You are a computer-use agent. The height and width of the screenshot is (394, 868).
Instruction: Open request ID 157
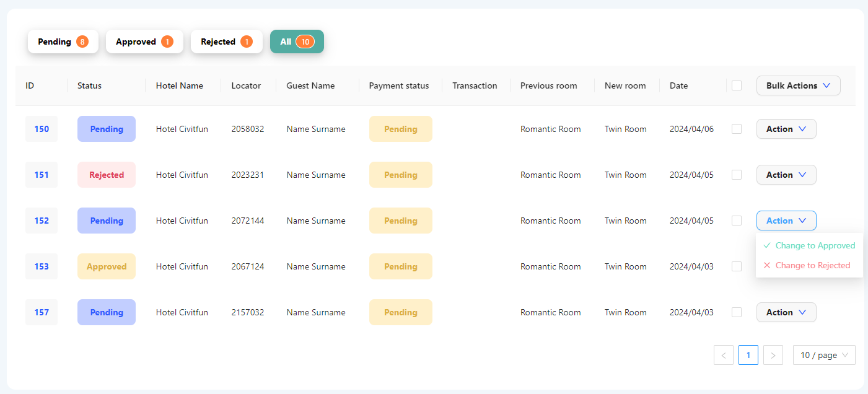[42, 312]
